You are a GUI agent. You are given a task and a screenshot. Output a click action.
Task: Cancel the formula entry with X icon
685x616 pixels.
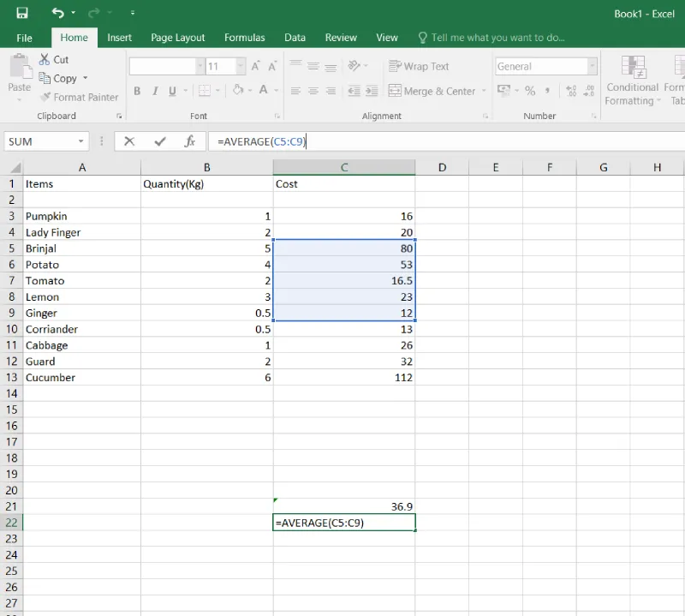click(129, 141)
